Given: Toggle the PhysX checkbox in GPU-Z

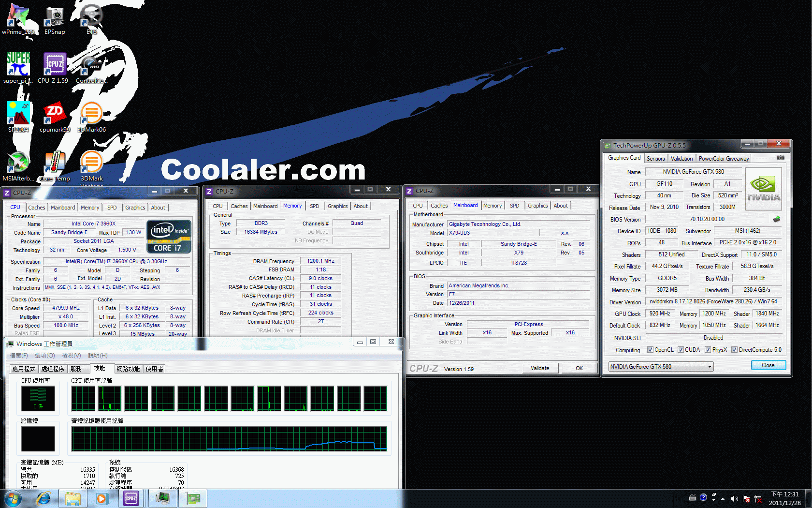Looking at the screenshot, I should [x=708, y=350].
